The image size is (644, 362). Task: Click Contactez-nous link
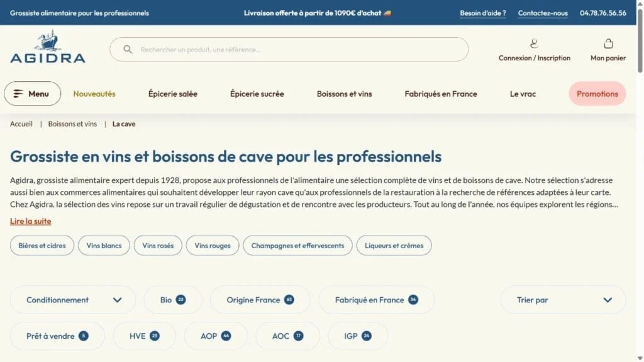tap(543, 13)
